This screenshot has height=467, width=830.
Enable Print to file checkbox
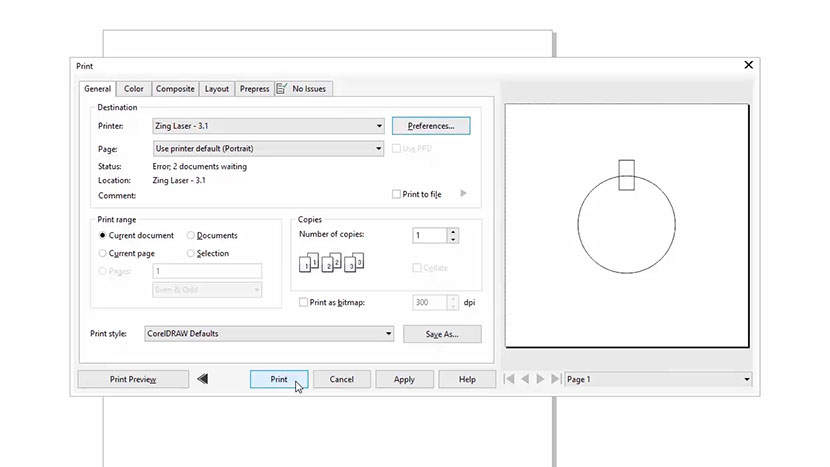click(x=397, y=194)
